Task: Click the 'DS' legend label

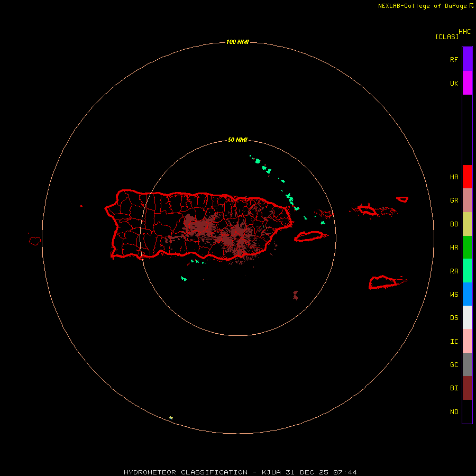Action: coord(454,318)
